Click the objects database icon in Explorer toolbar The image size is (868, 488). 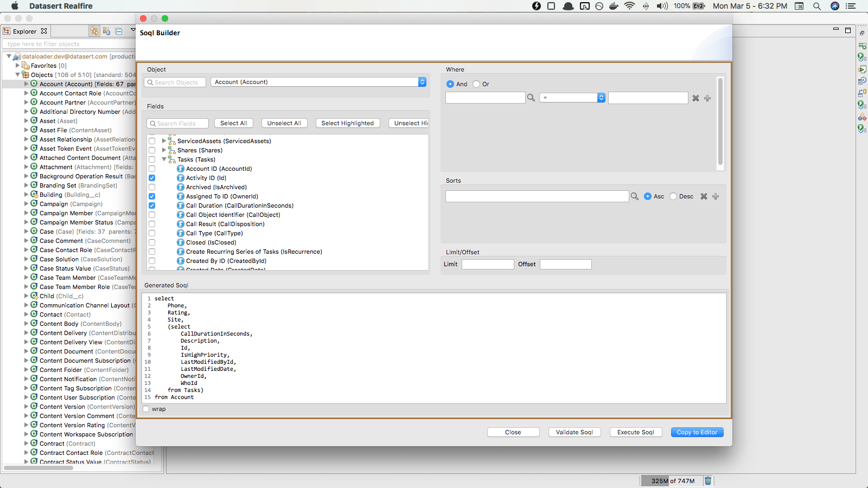click(x=106, y=31)
